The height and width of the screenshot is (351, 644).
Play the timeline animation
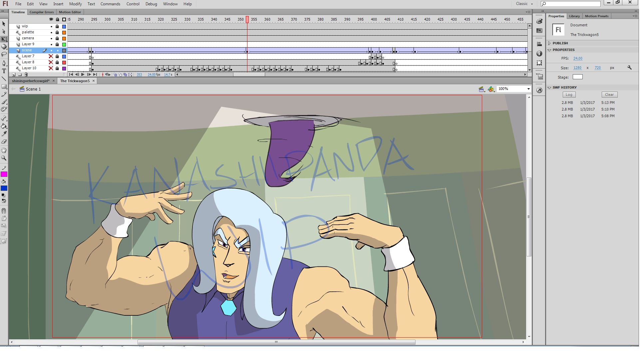pos(83,75)
